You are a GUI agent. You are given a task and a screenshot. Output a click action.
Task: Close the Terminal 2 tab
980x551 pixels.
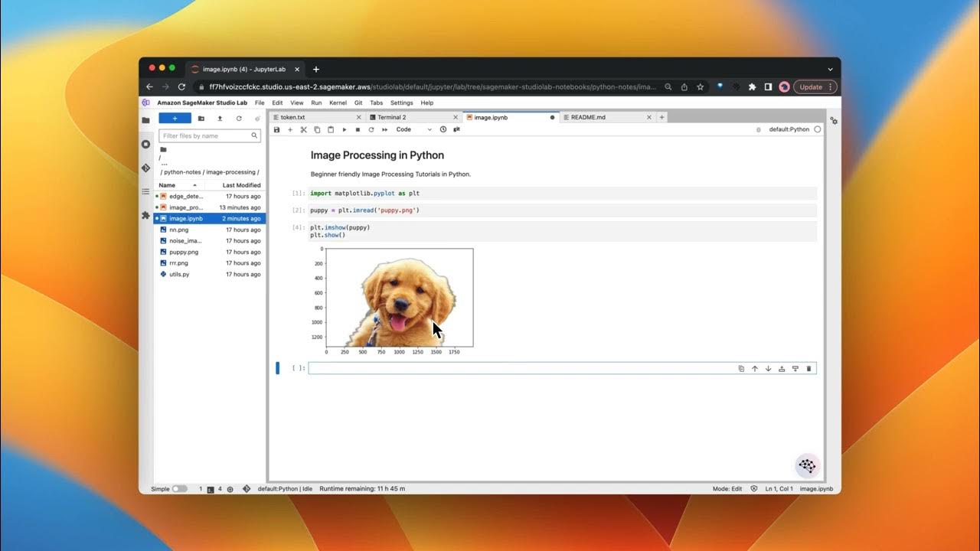[456, 117]
